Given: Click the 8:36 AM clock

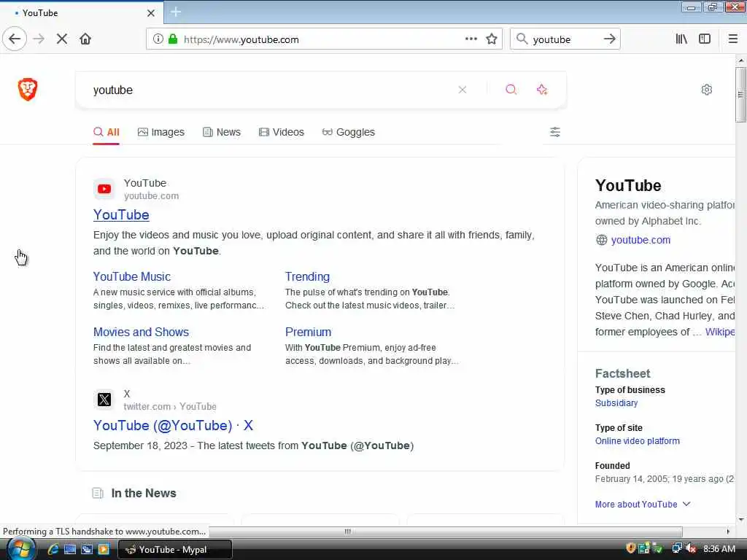Looking at the screenshot, I should (x=719, y=549).
